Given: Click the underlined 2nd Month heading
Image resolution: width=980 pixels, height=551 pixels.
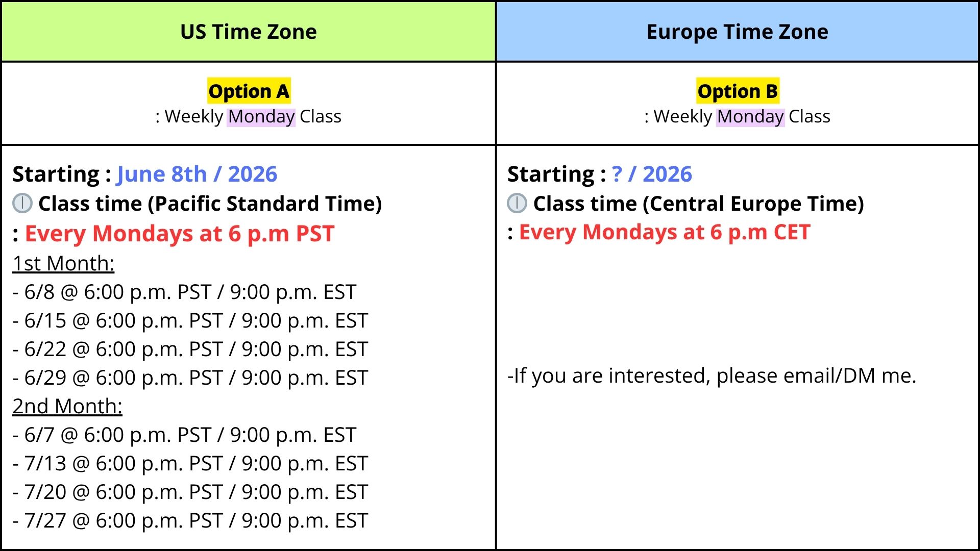Looking at the screenshot, I should tap(67, 406).
